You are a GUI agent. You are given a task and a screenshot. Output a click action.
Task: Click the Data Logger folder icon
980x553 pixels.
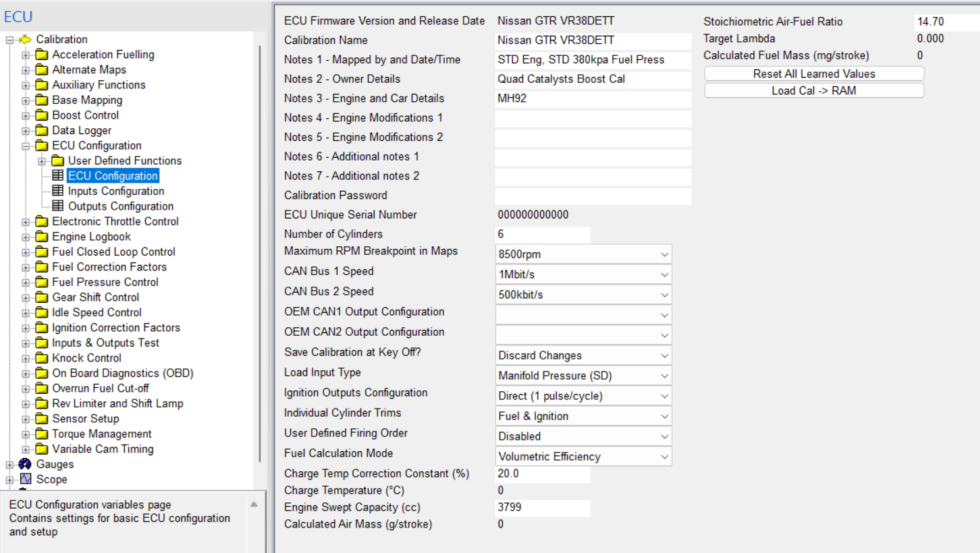[x=42, y=131]
